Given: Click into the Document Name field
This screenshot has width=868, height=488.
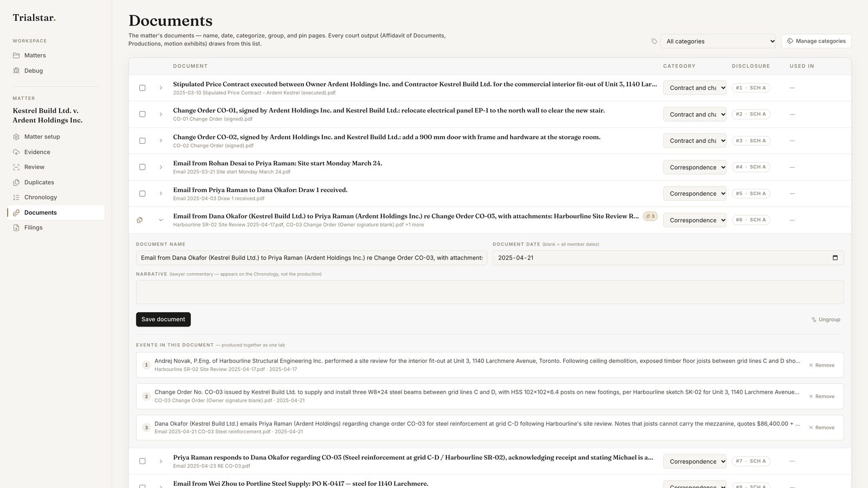Looking at the screenshot, I should (311, 258).
